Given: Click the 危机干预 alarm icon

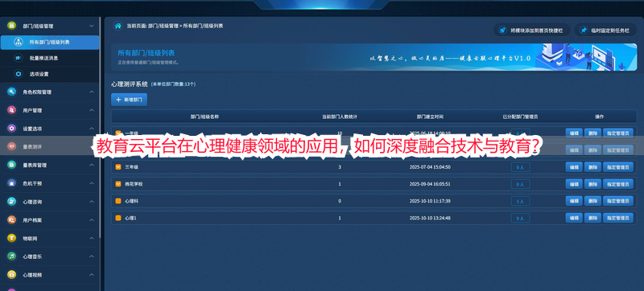Looking at the screenshot, I should click(x=11, y=183).
